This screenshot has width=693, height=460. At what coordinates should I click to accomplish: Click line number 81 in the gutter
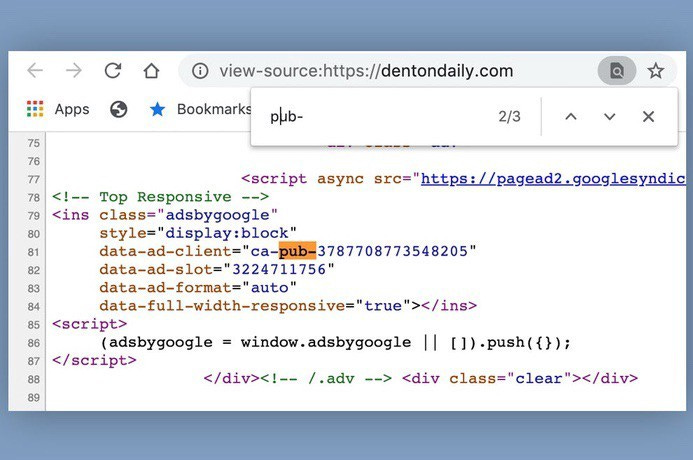coord(34,252)
